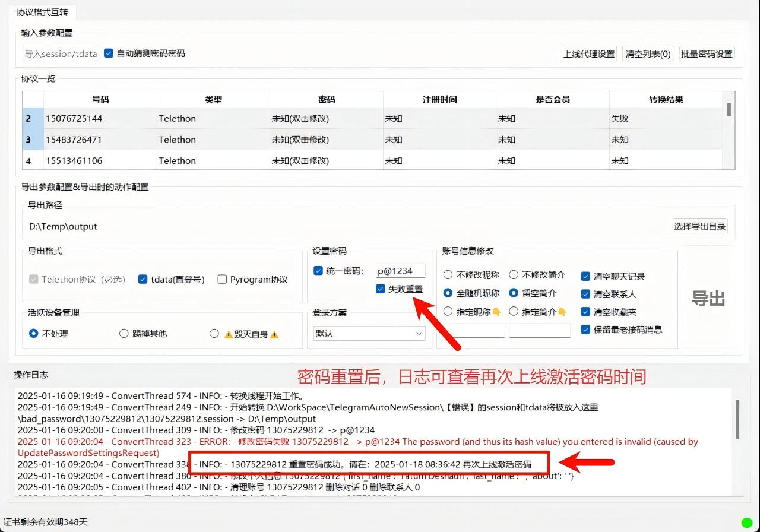
Task: Click the bio input under 指定简介
Action: (540, 330)
